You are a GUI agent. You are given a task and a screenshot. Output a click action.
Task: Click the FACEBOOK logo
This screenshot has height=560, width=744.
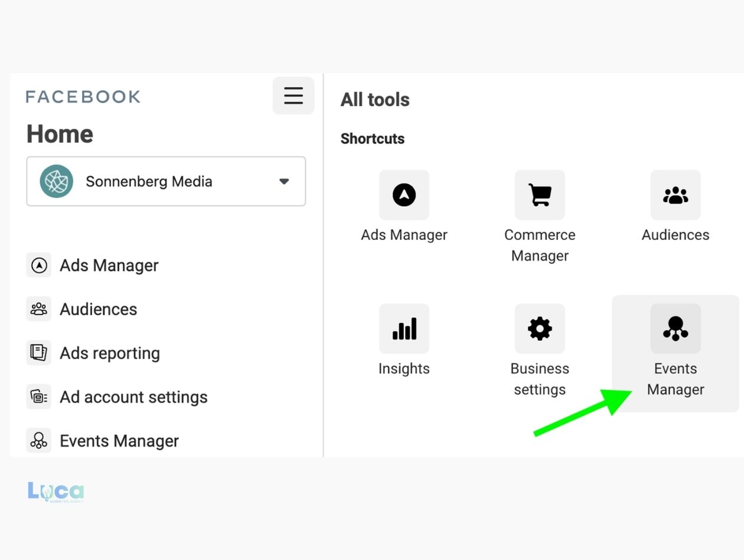point(83,96)
